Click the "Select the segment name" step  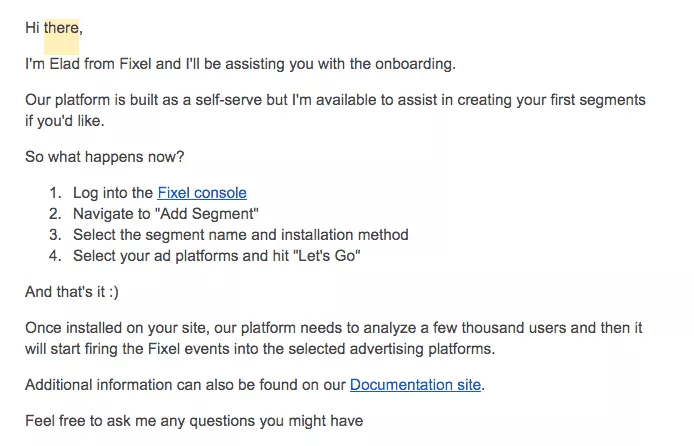(x=241, y=235)
